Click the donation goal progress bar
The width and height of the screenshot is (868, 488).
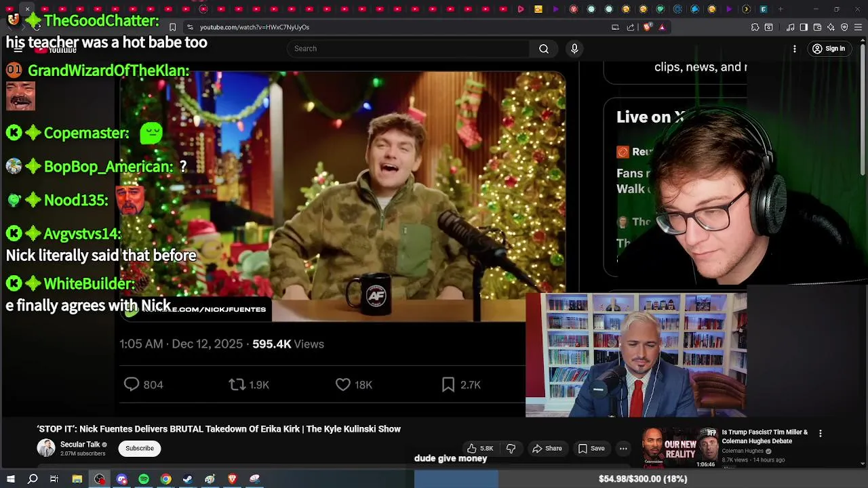pos(641,479)
